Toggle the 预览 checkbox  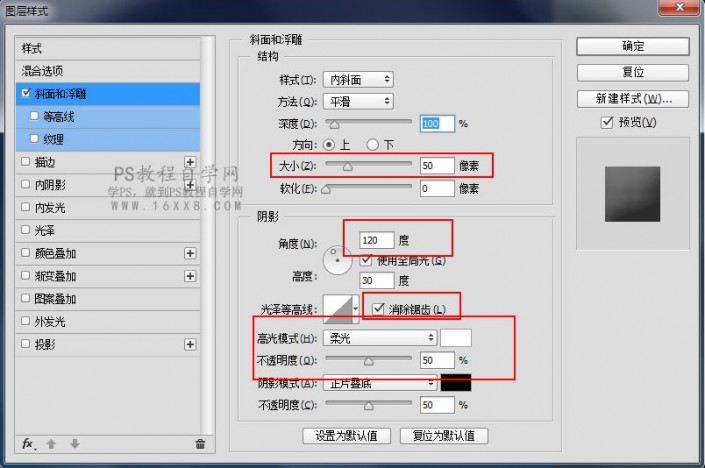click(x=607, y=122)
